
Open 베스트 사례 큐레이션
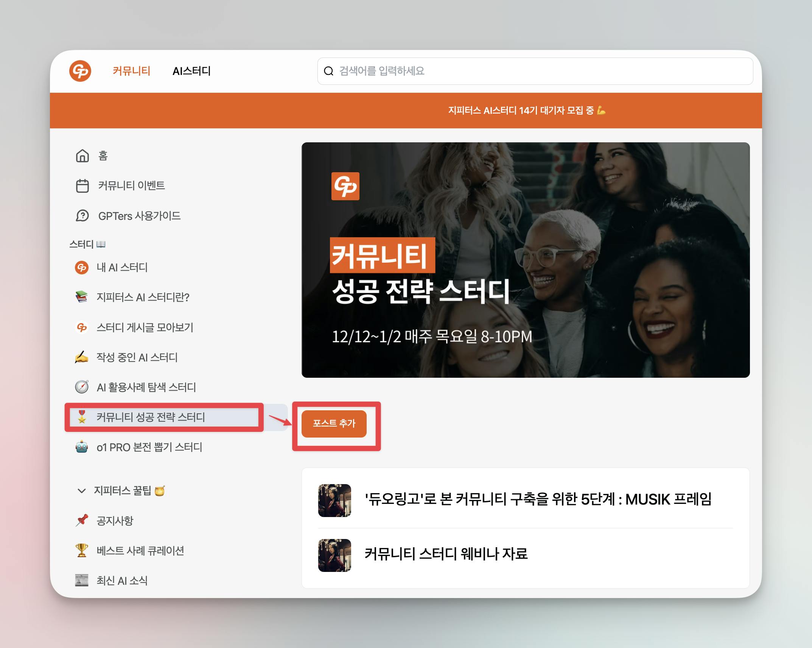[x=140, y=551]
